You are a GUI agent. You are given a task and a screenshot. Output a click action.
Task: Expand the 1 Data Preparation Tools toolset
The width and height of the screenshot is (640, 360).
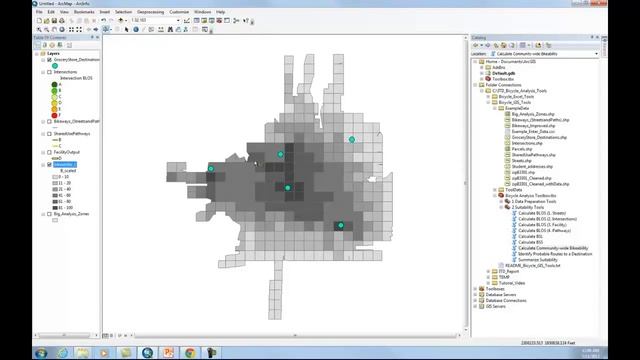502,202
